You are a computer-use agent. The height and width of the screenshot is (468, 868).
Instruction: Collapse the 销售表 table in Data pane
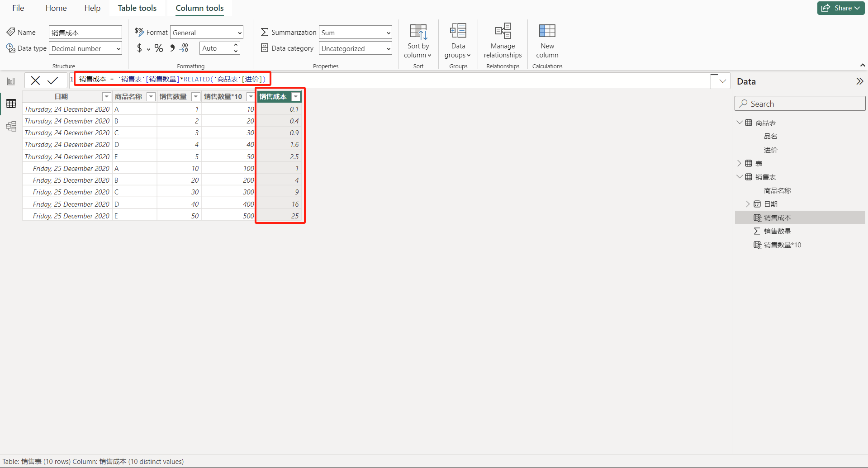point(740,177)
